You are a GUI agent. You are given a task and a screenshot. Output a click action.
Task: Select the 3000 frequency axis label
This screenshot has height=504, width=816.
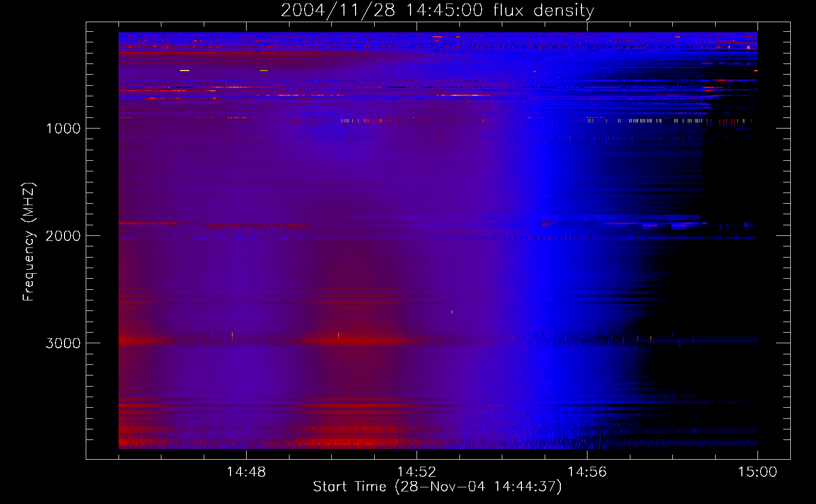(63, 343)
